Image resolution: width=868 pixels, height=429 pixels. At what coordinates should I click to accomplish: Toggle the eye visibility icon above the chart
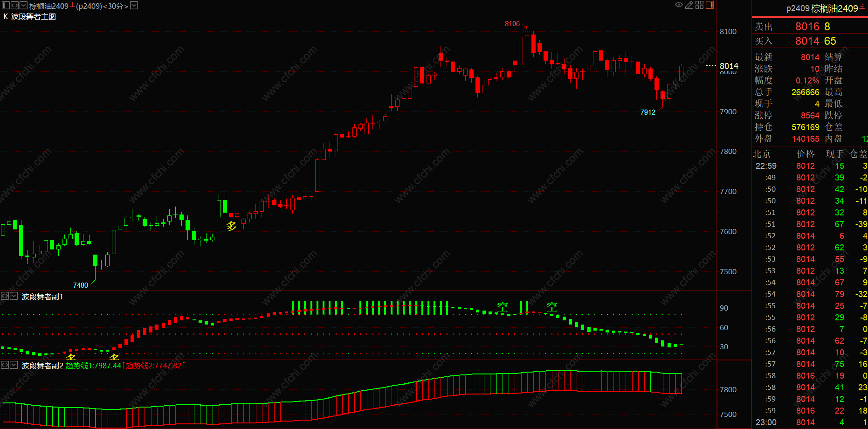679,5
